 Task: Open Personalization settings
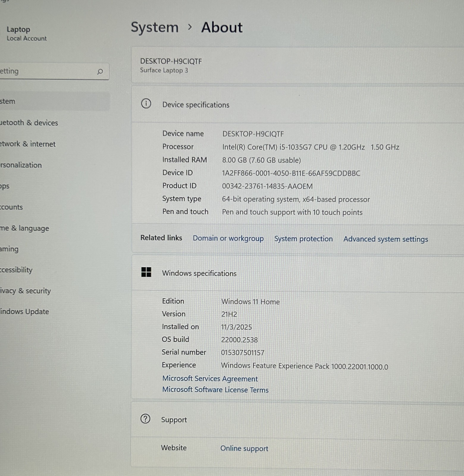[21, 165]
